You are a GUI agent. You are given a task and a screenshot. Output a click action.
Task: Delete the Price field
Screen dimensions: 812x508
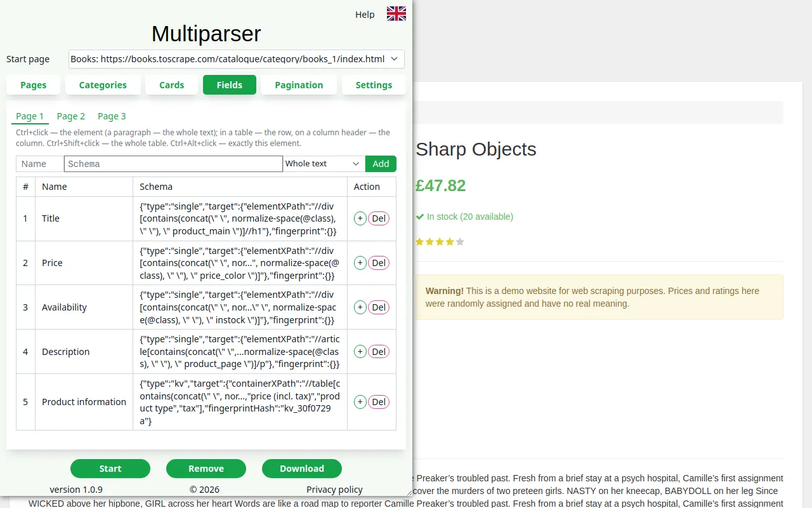tap(379, 263)
